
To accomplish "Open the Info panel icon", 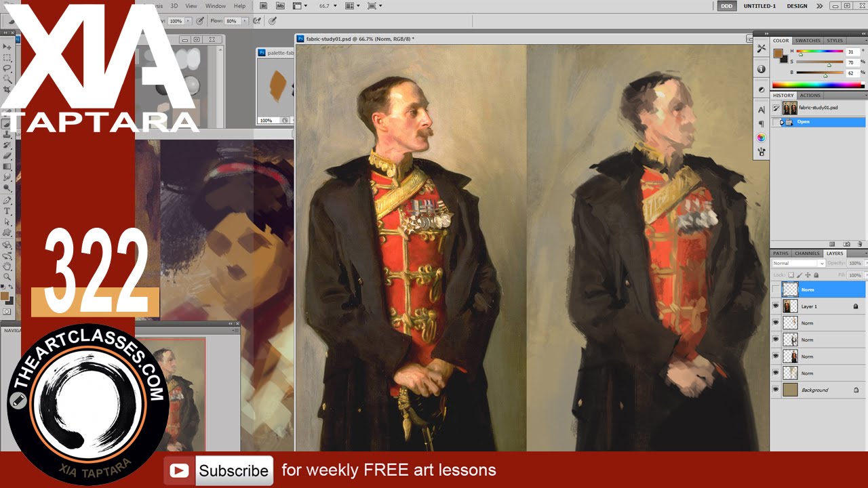I will pyautogui.click(x=762, y=68).
